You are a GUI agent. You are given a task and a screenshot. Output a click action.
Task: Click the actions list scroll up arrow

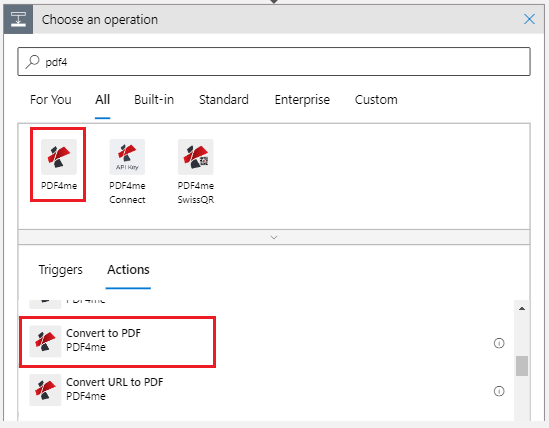[x=522, y=309]
